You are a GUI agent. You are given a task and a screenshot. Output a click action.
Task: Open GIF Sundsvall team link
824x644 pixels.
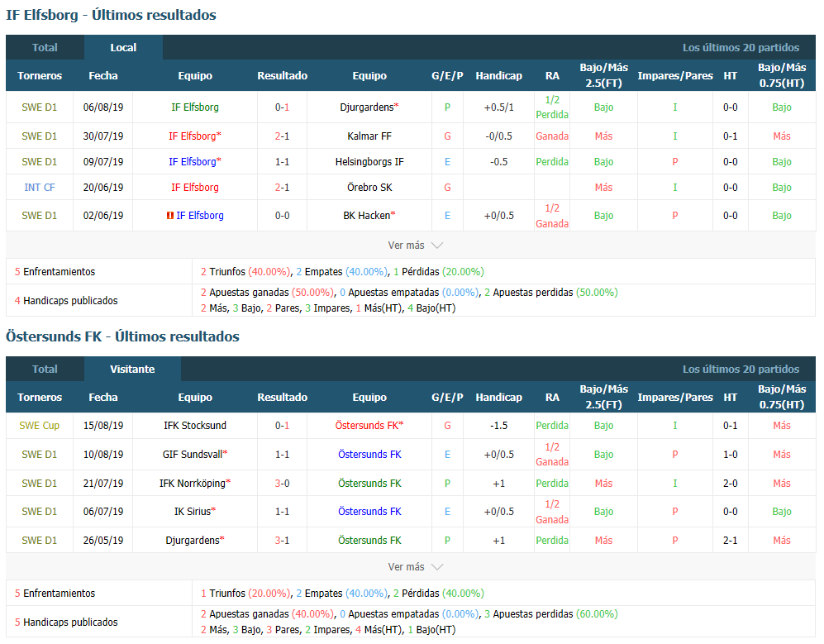[x=193, y=454]
